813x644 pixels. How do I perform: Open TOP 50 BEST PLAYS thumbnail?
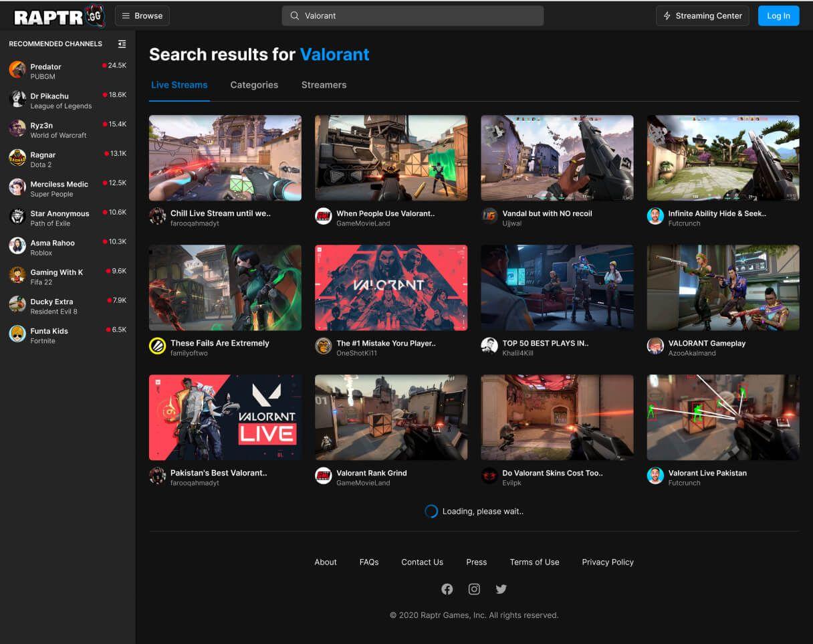[x=557, y=288]
